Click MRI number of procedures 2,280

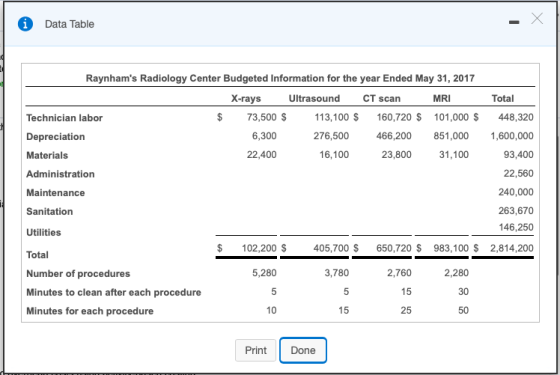(x=456, y=273)
